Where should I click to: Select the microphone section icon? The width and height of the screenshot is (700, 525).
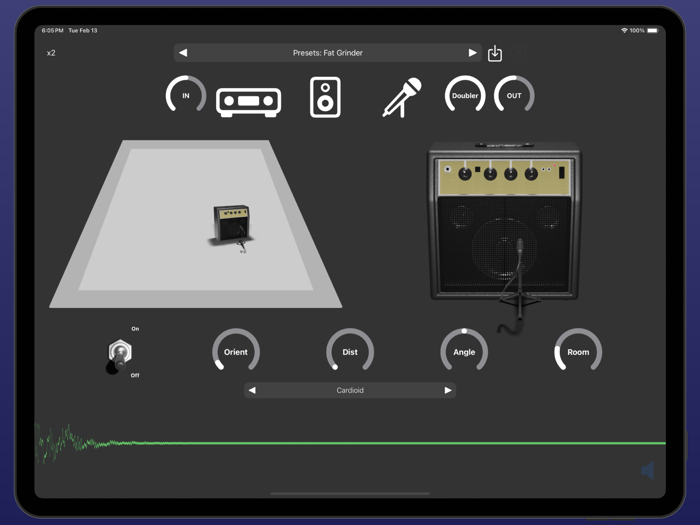[x=402, y=97]
